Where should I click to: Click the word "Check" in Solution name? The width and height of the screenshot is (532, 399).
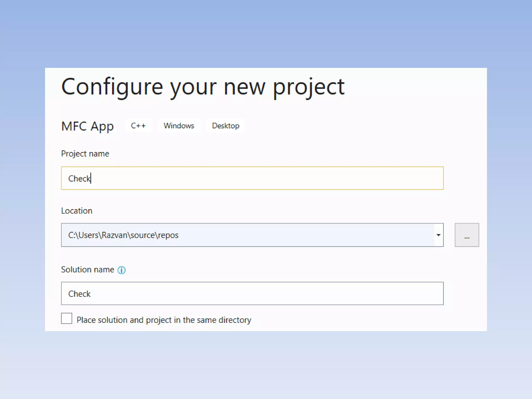pos(79,294)
